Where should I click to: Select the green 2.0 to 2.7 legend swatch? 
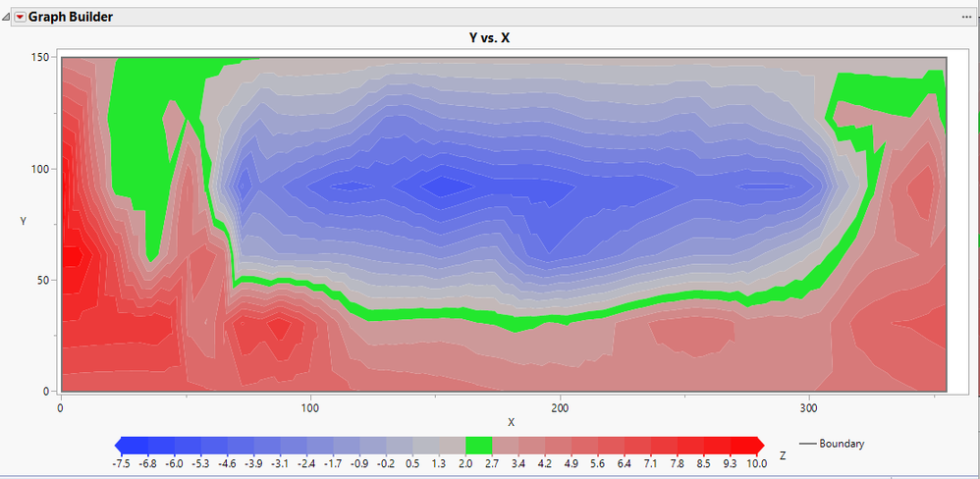479,445
